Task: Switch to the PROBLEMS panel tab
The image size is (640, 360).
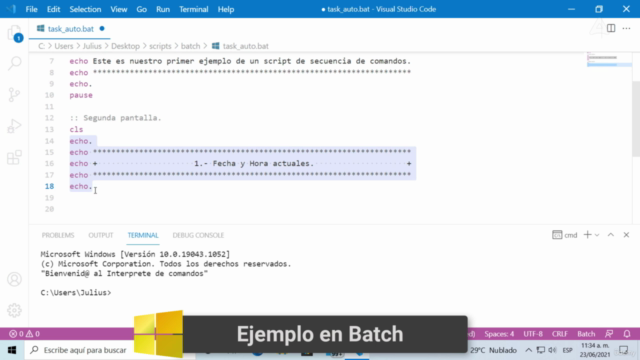Action: [58, 235]
